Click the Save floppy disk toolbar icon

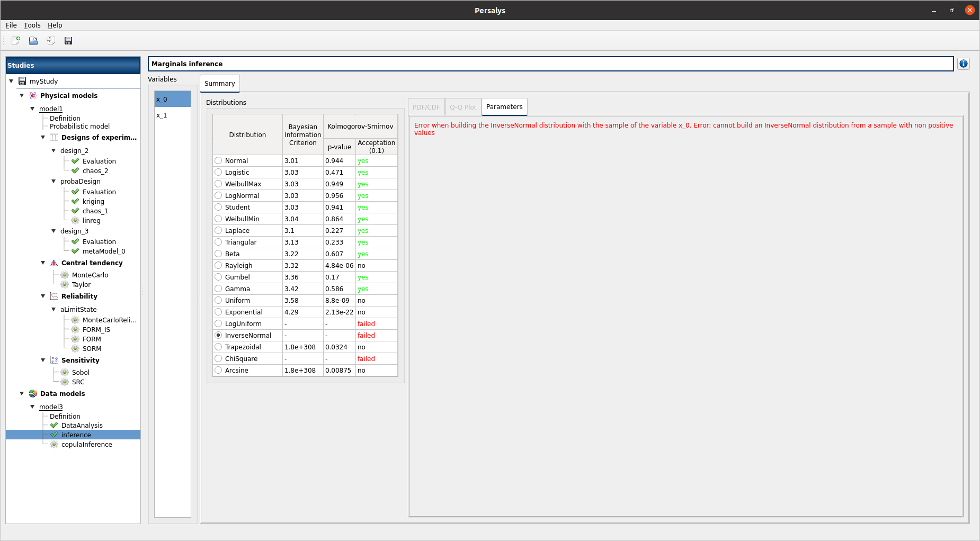68,41
